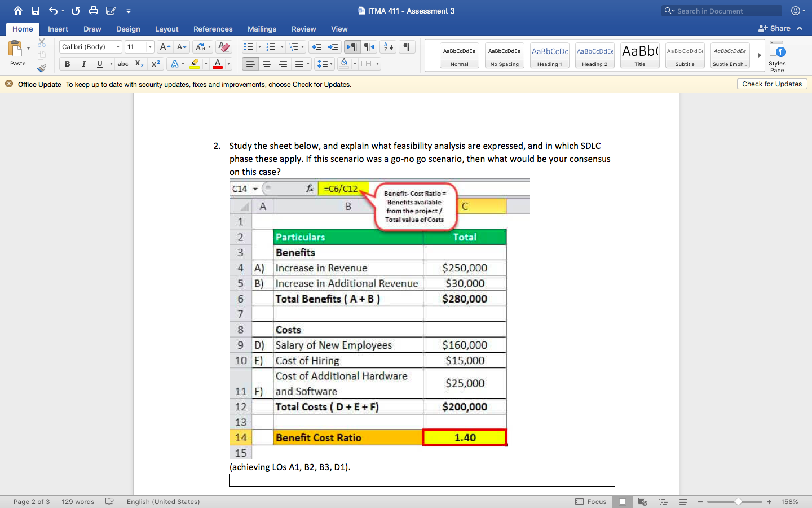This screenshot has width=812, height=508.
Task: Switch to the Layout tab
Action: point(167,29)
